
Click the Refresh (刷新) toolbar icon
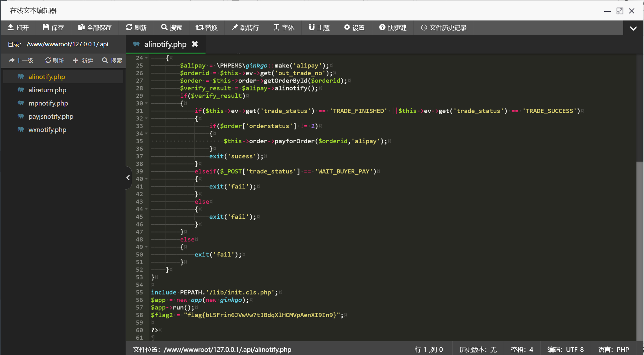(129, 27)
